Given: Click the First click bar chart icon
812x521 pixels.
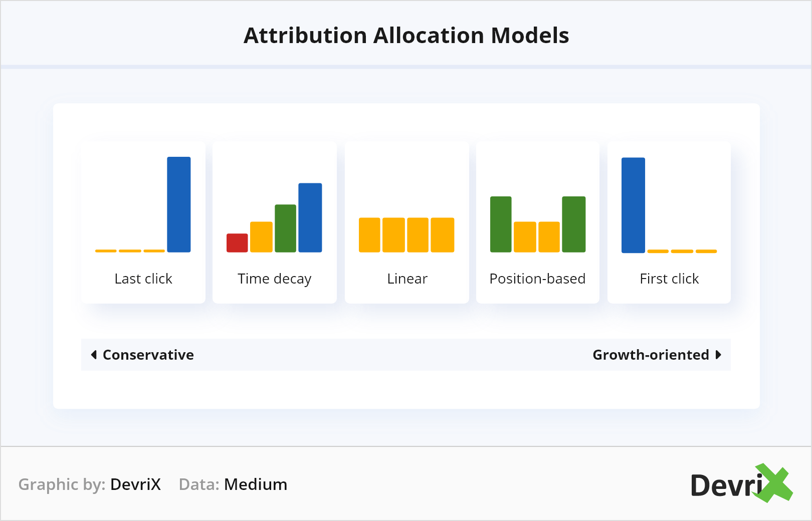Looking at the screenshot, I should coord(669,205).
